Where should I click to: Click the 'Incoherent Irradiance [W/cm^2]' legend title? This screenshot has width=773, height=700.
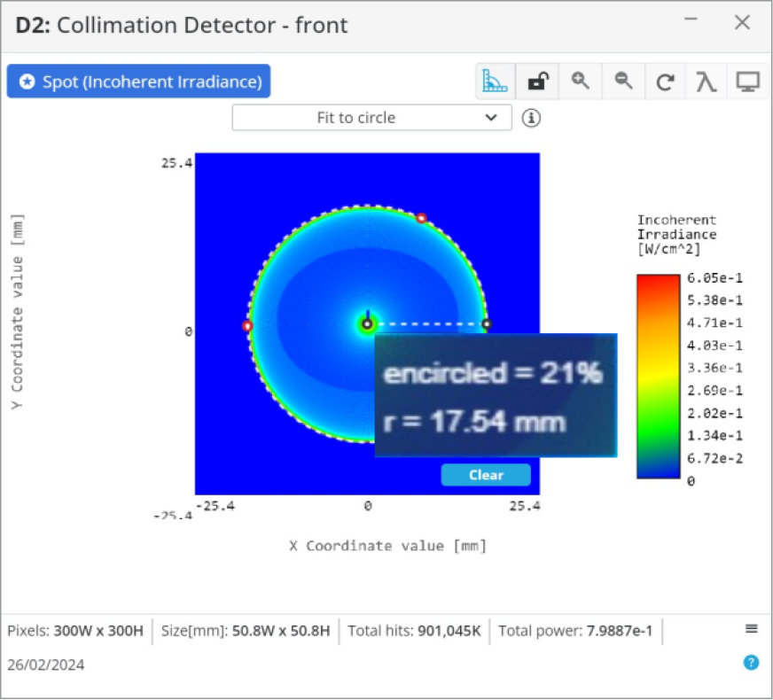pyautogui.click(x=676, y=235)
